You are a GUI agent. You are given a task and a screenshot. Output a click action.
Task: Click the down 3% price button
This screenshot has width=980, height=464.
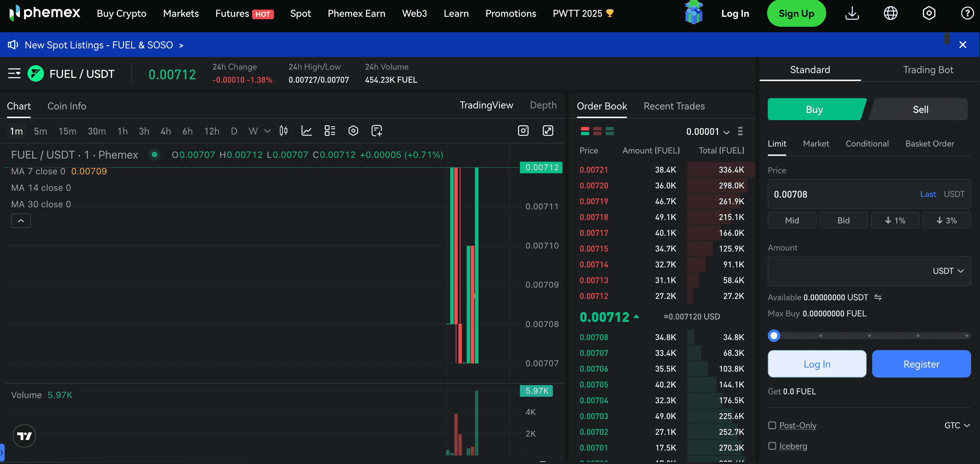click(x=946, y=220)
